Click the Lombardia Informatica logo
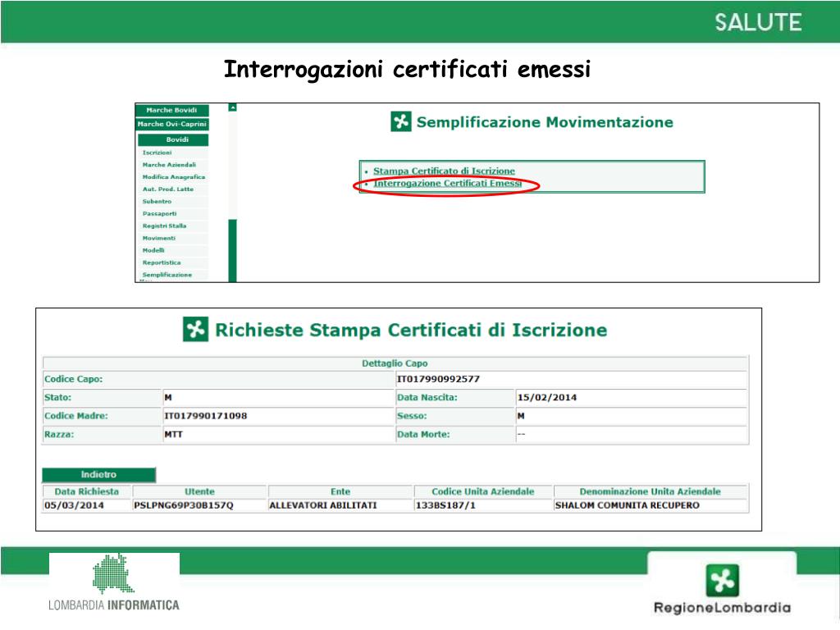Viewport: 840px width, 630px height. (x=114, y=583)
